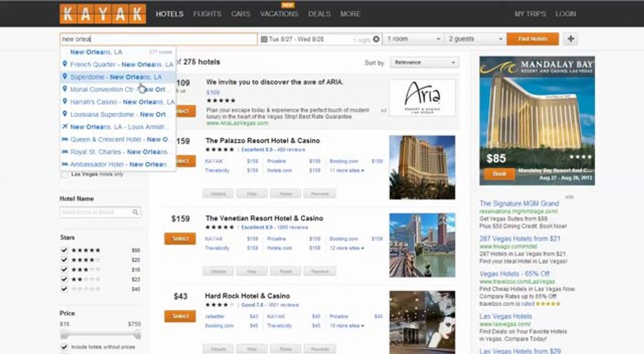View The Venetian Resort hotel photo
This screenshot has height=354, width=644.
[422, 245]
